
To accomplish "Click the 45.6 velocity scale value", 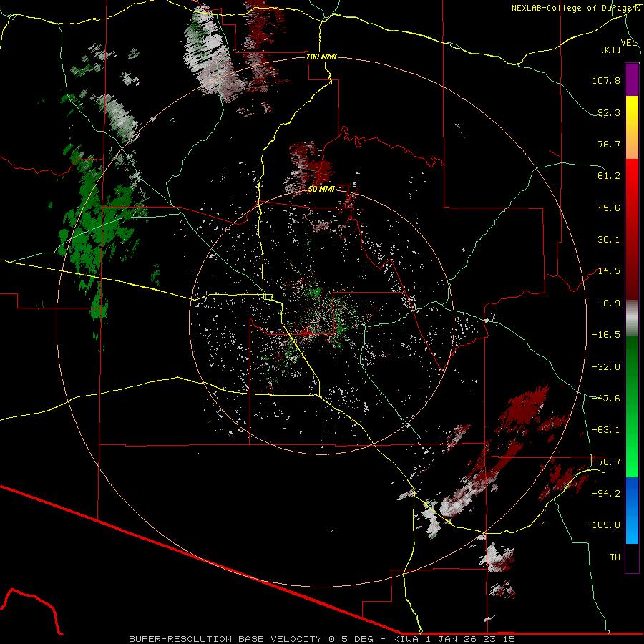I will (x=609, y=208).
